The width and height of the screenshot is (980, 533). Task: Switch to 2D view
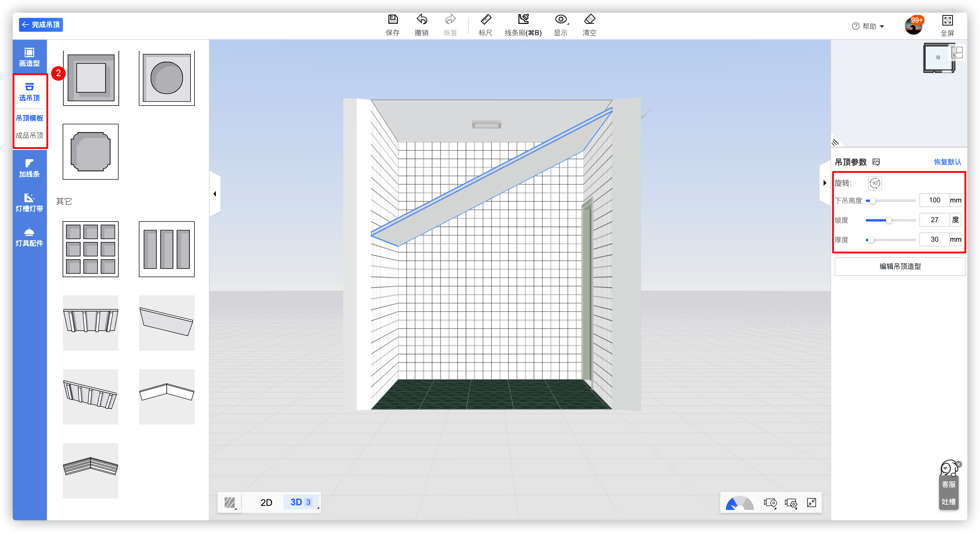point(266,503)
